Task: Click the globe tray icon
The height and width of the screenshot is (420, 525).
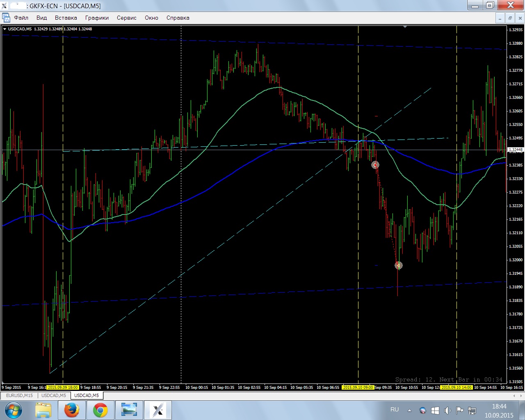Action: pyautogui.click(x=422, y=410)
